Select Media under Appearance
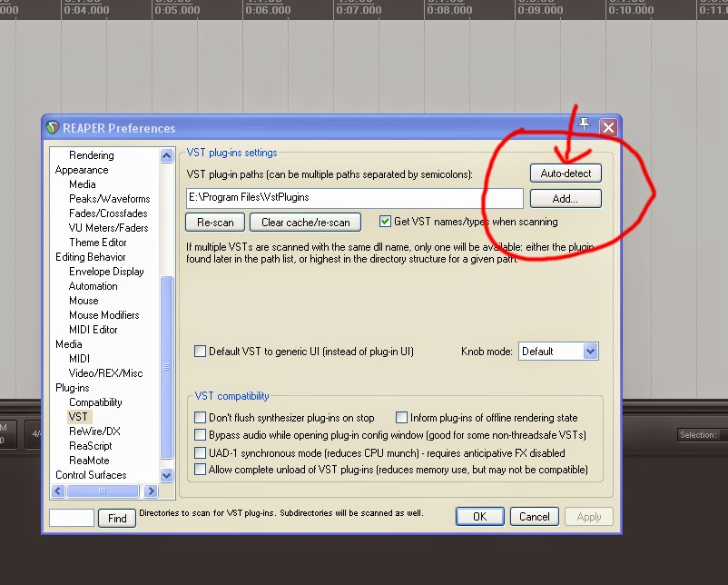728x585 pixels. 83,184
